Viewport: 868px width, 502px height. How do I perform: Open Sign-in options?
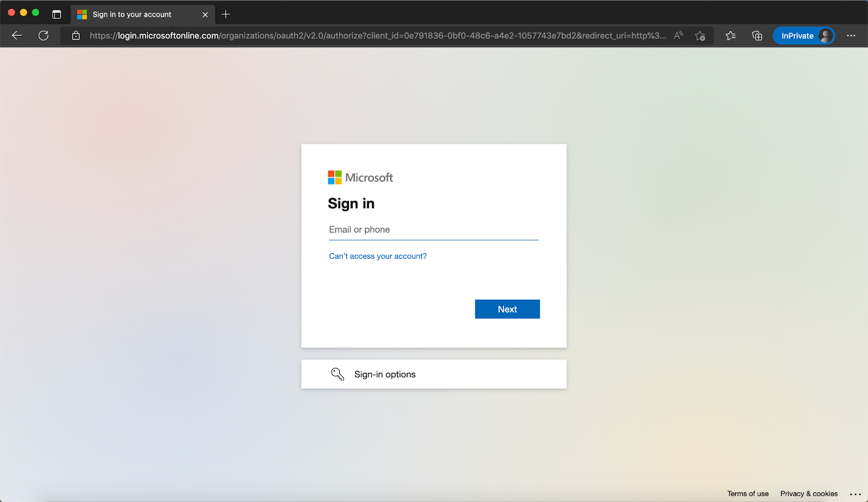coord(433,374)
